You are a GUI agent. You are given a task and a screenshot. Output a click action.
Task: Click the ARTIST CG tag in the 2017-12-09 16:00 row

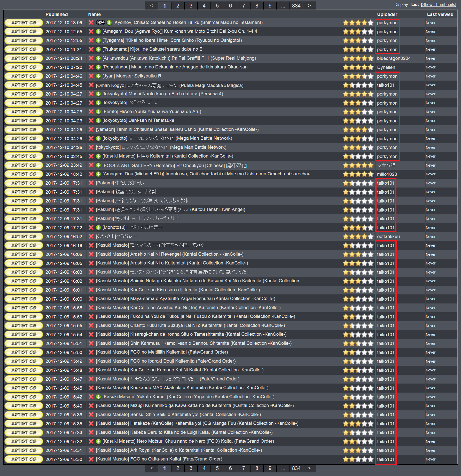(24, 299)
